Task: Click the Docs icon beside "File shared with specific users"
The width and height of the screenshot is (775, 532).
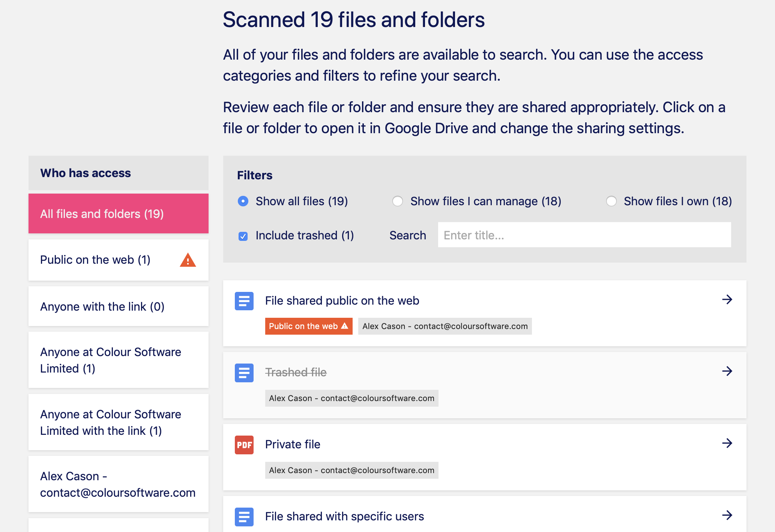Action: pyautogui.click(x=244, y=517)
